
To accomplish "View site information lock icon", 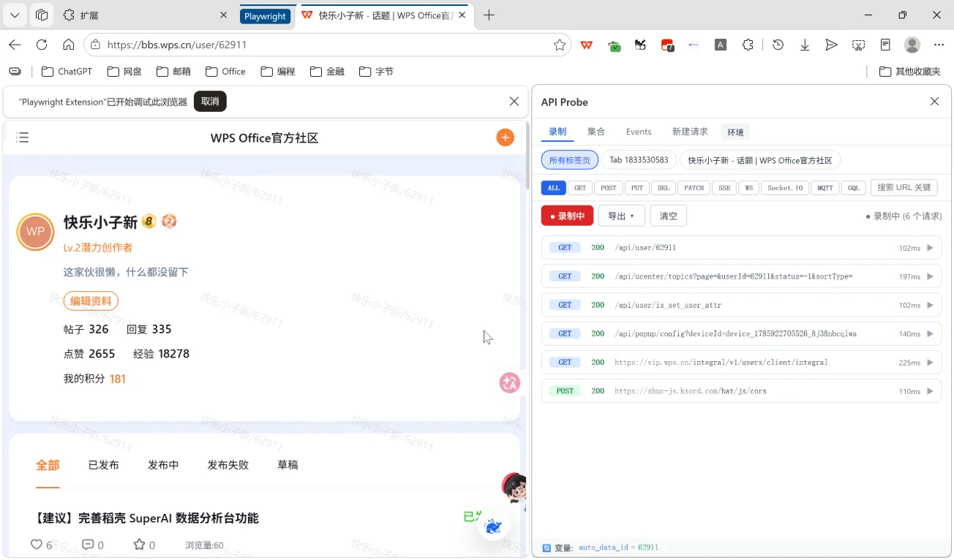I will click(x=95, y=45).
